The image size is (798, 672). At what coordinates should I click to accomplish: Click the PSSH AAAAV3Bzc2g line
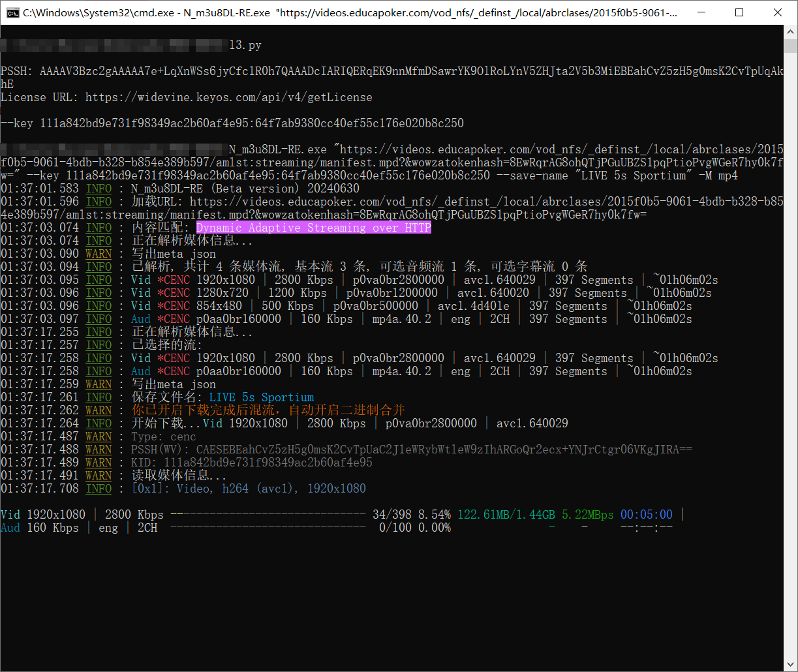pyautogui.click(x=391, y=78)
